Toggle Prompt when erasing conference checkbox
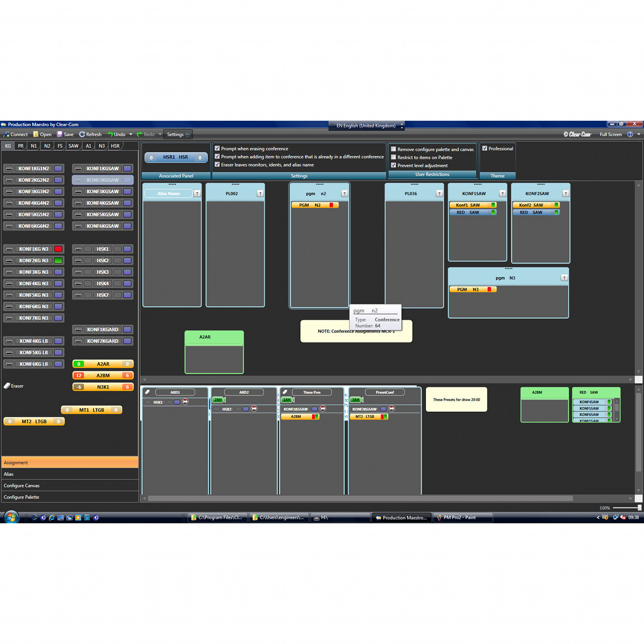The width and height of the screenshot is (644, 644). pyautogui.click(x=217, y=149)
